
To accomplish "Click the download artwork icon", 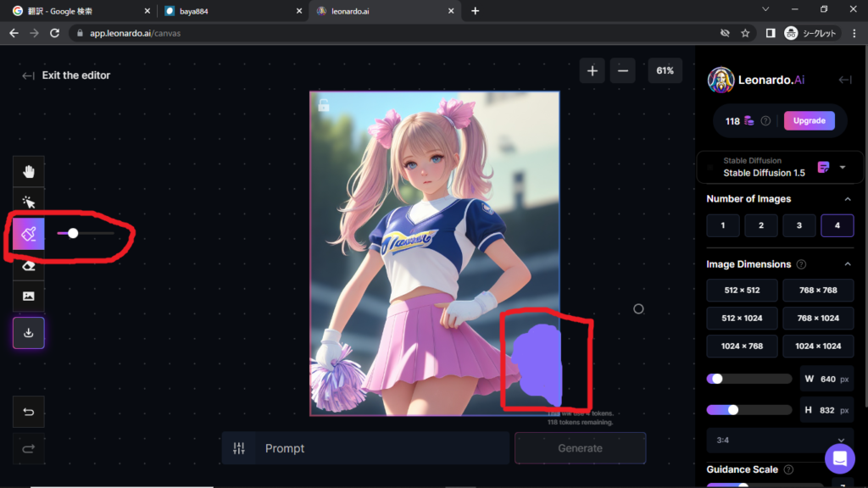I will pos(29,333).
